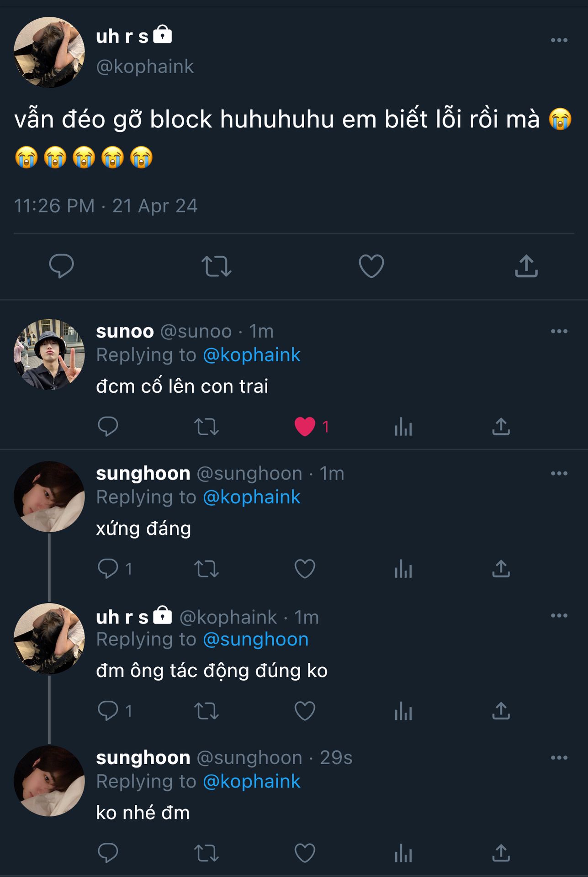Viewport: 588px width, 877px height.
Task: View analytics for sunoo's reply
Action: pyautogui.click(x=403, y=427)
